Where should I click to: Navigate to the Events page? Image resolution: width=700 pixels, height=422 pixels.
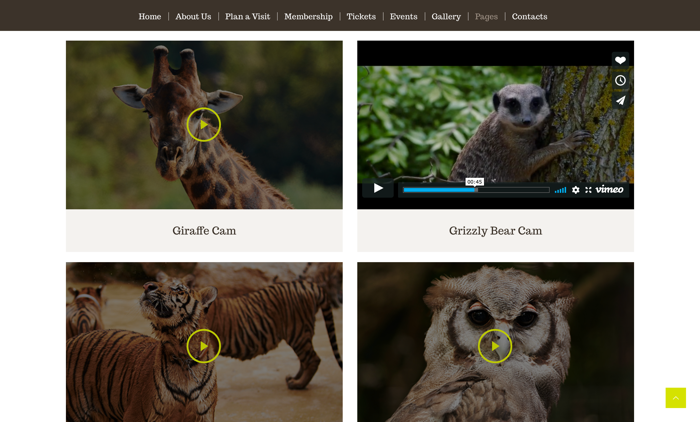click(x=404, y=17)
